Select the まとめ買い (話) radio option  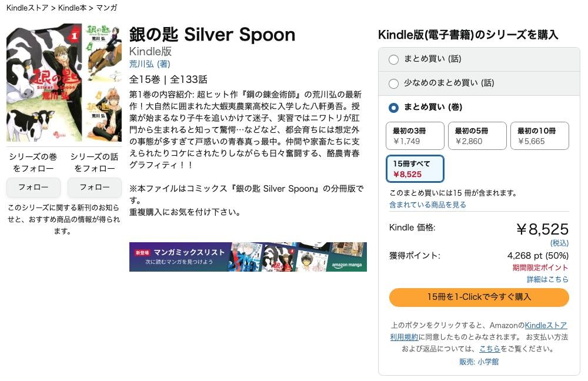[x=394, y=59]
